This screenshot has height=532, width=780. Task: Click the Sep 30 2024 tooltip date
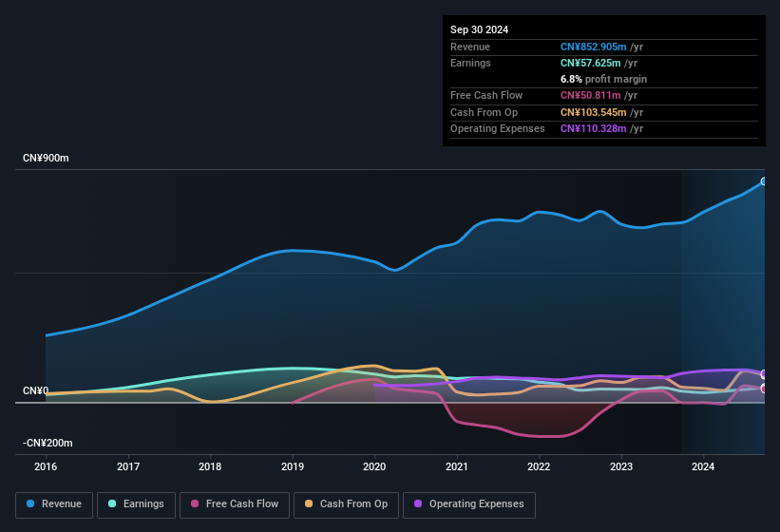point(480,29)
